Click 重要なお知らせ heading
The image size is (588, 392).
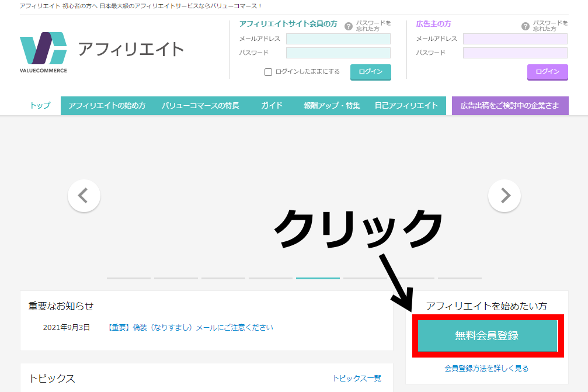point(61,306)
